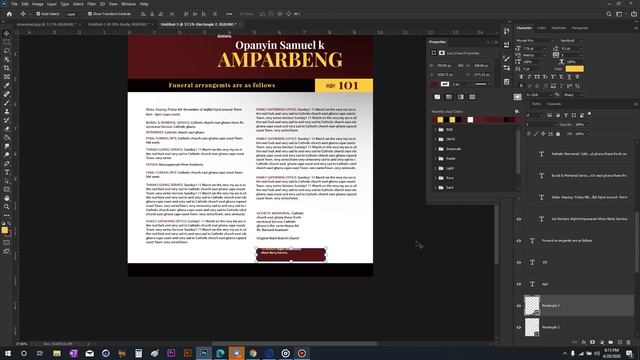Open File Explorer from the taskbar
The image size is (640, 360).
57,353
